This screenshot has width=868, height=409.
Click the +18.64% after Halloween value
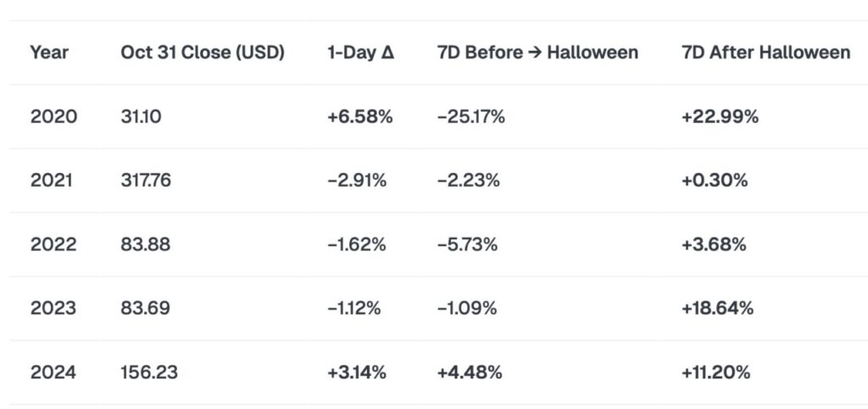click(717, 308)
